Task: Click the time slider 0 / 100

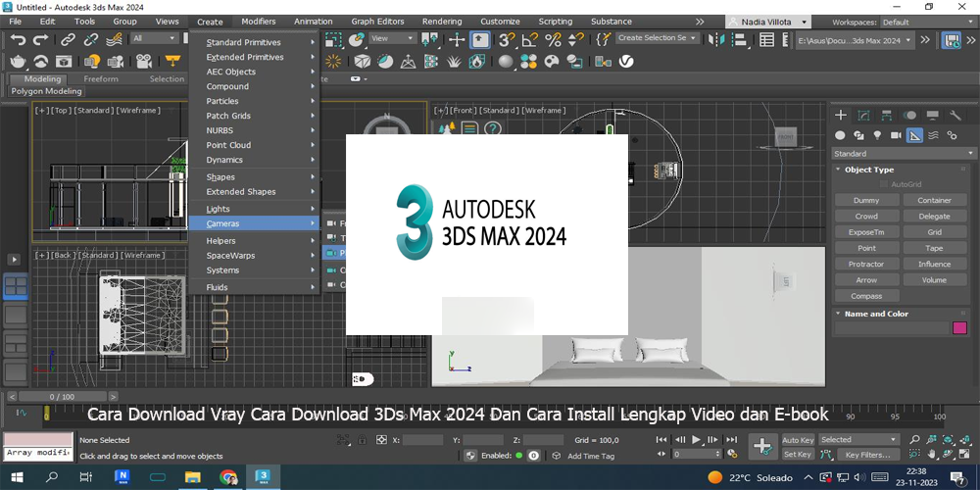Action: 62,396
